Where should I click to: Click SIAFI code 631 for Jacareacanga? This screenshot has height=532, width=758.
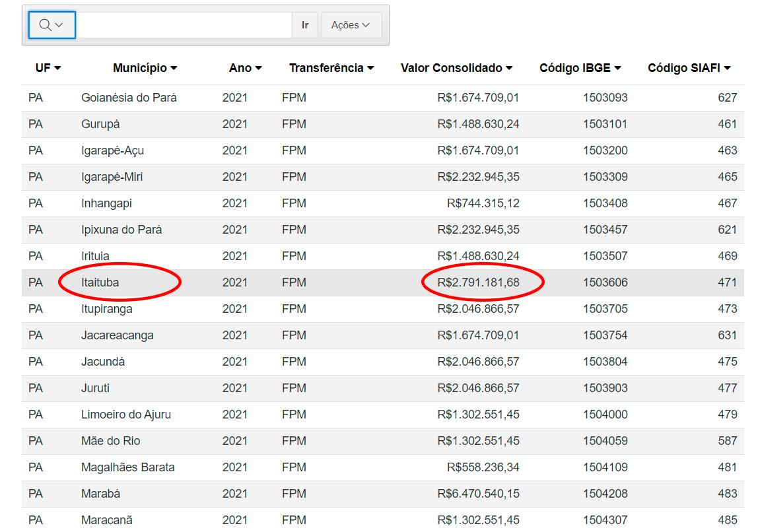pos(727,335)
